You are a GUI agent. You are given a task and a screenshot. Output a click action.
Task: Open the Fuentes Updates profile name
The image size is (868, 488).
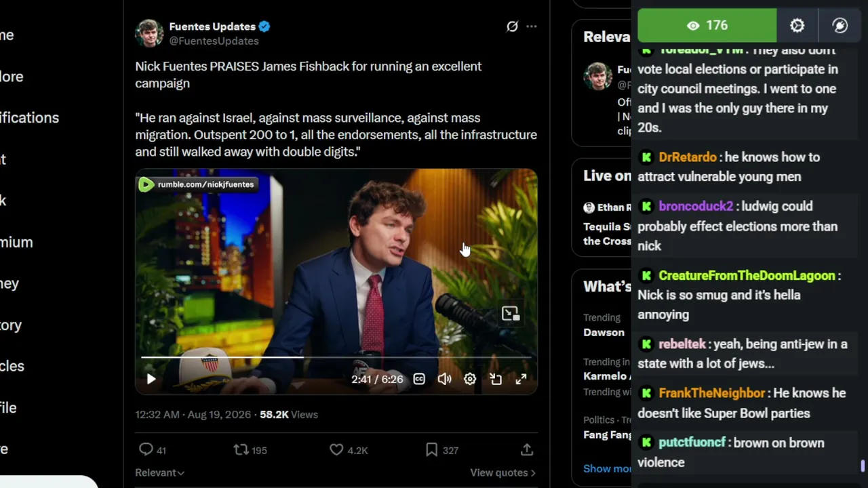click(x=212, y=26)
